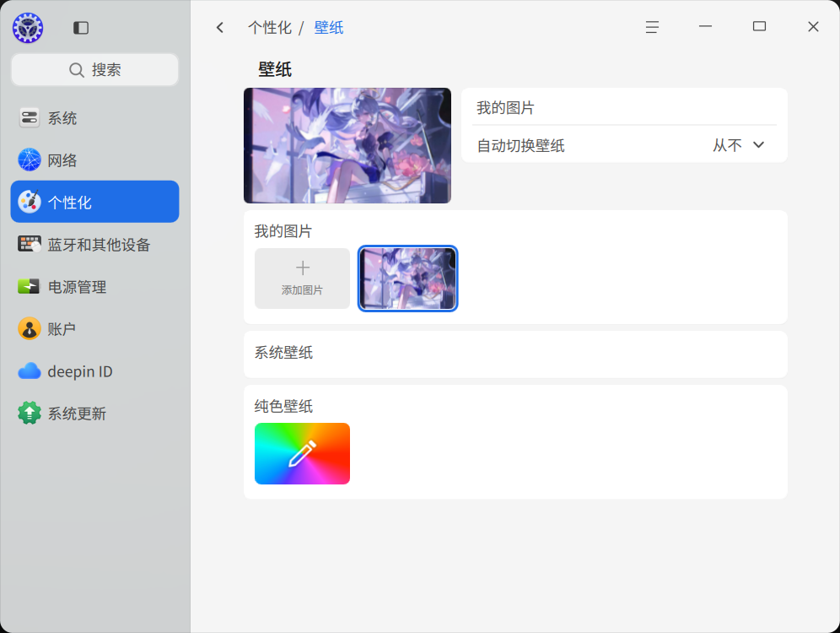840x633 pixels.
Task: Click the 添加图片 button
Action: (x=302, y=279)
